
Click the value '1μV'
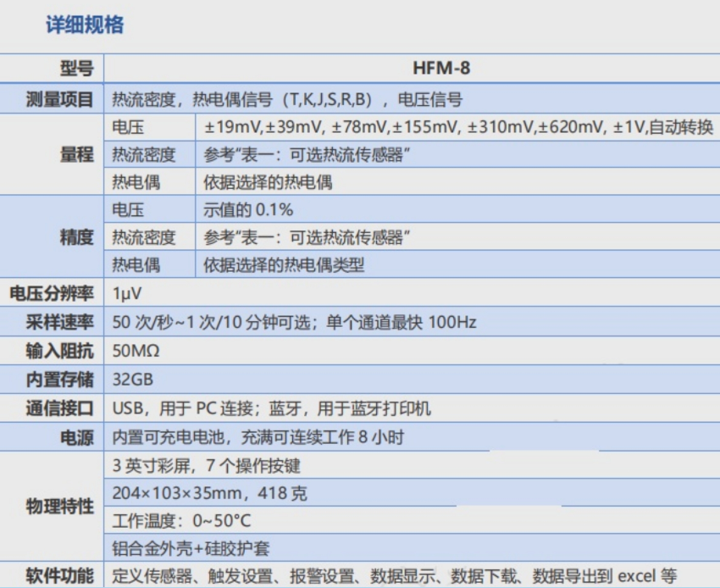point(127,293)
